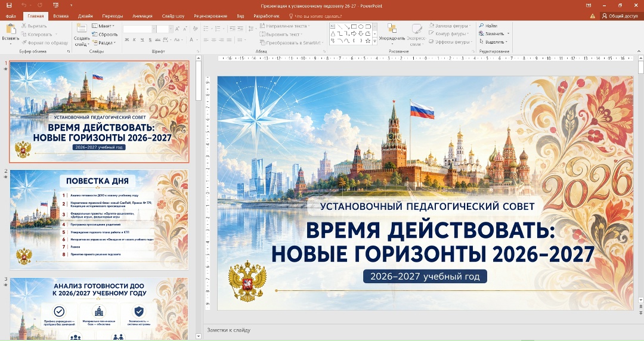Select the oval shape in shapes gallery
Image resolution: width=644 pixels, height=341 pixels.
361,26
